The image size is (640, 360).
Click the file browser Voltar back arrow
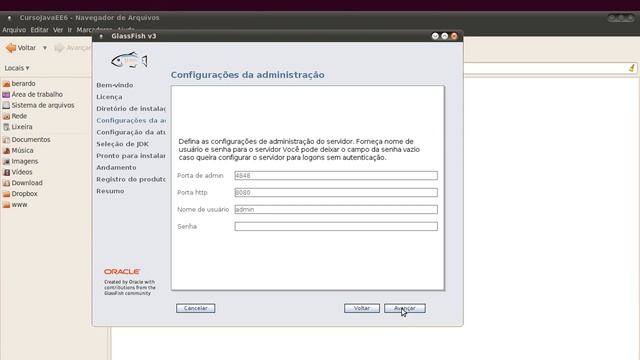(21, 48)
